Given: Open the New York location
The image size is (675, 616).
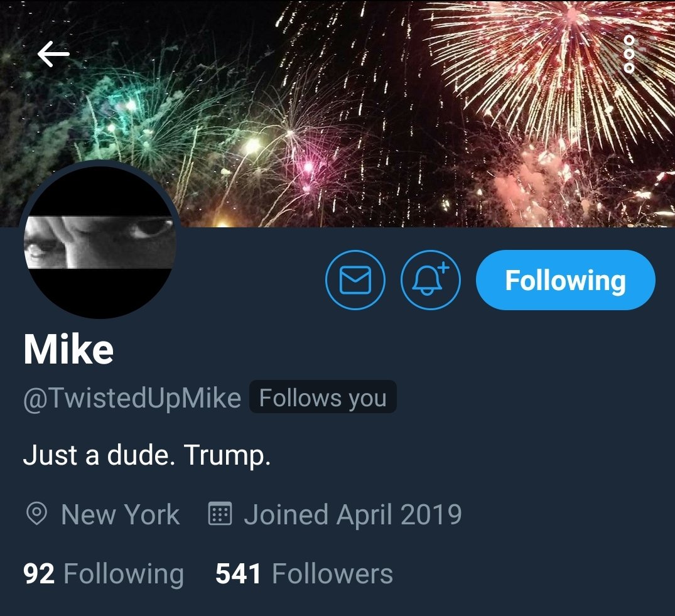Looking at the screenshot, I should pos(120,514).
